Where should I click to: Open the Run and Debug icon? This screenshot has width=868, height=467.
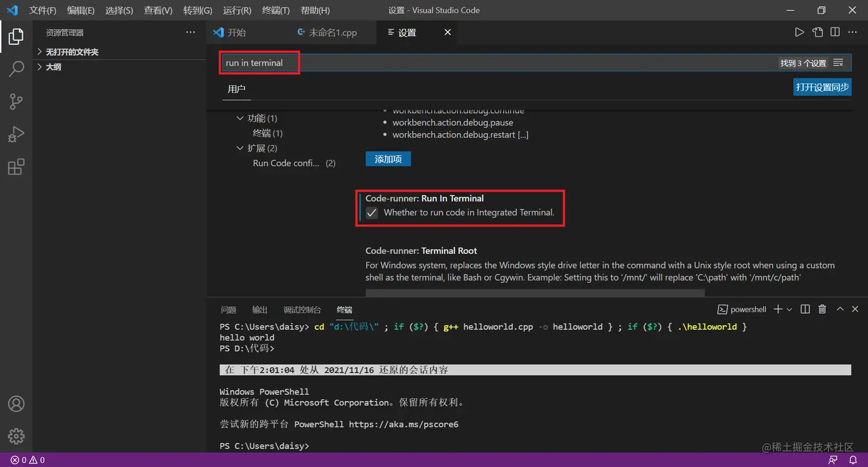point(16,134)
